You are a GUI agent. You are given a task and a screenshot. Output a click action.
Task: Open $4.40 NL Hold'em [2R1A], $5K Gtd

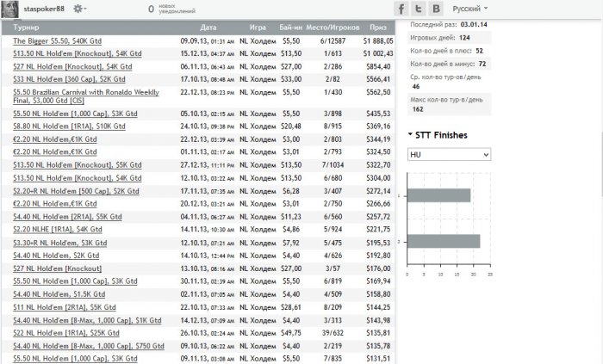pos(67,217)
